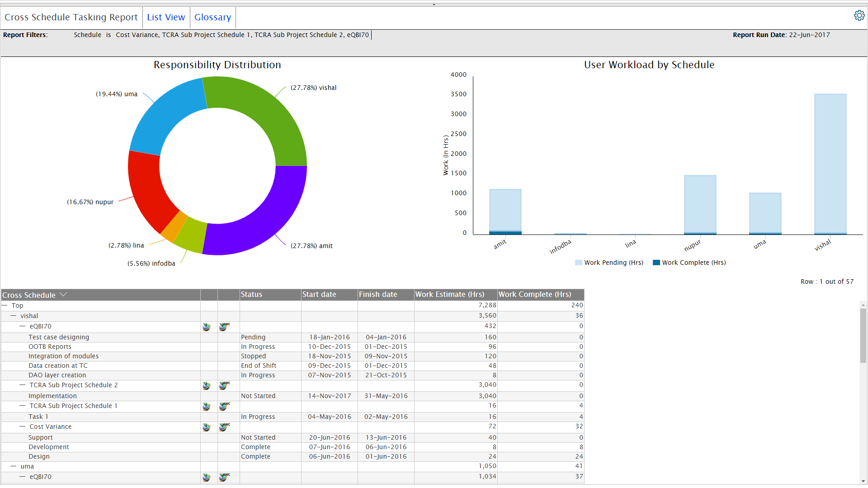Select the Test case designing row
The width and height of the screenshot is (868, 488).
tap(292, 337)
